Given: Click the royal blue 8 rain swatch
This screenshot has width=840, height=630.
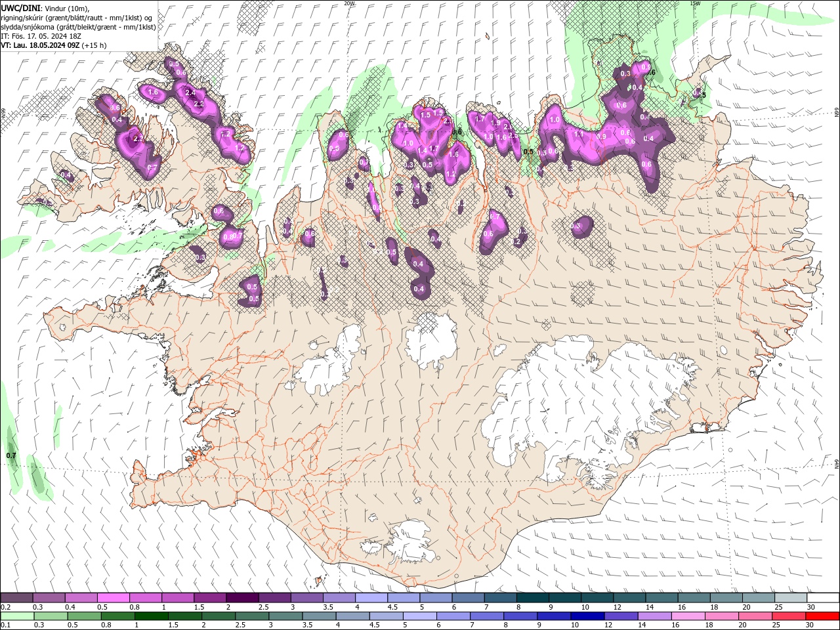Looking at the screenshot, I should (x=520, y=616).
